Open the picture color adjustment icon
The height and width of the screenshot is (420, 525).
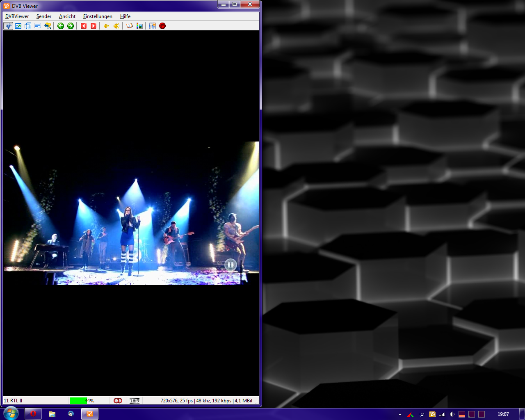point(139,26)
